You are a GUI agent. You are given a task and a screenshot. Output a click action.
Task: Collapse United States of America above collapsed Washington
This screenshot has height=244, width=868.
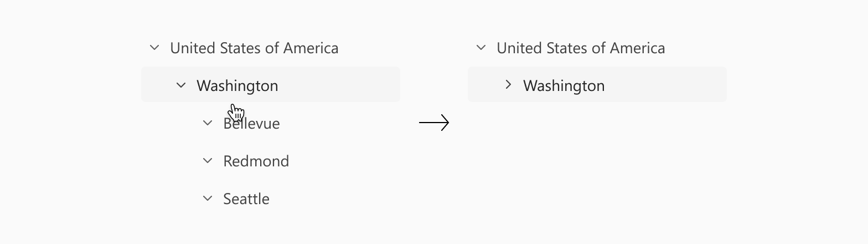(x=481, y=48)
